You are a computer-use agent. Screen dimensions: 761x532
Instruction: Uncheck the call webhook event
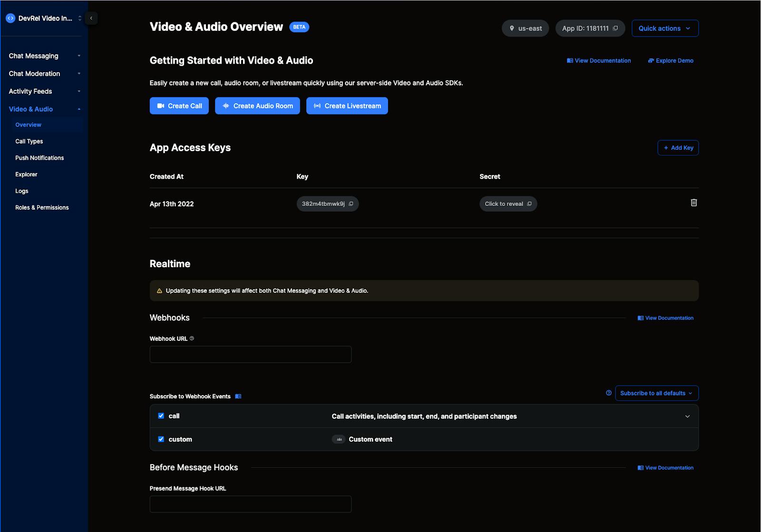(x=161, y=416)
